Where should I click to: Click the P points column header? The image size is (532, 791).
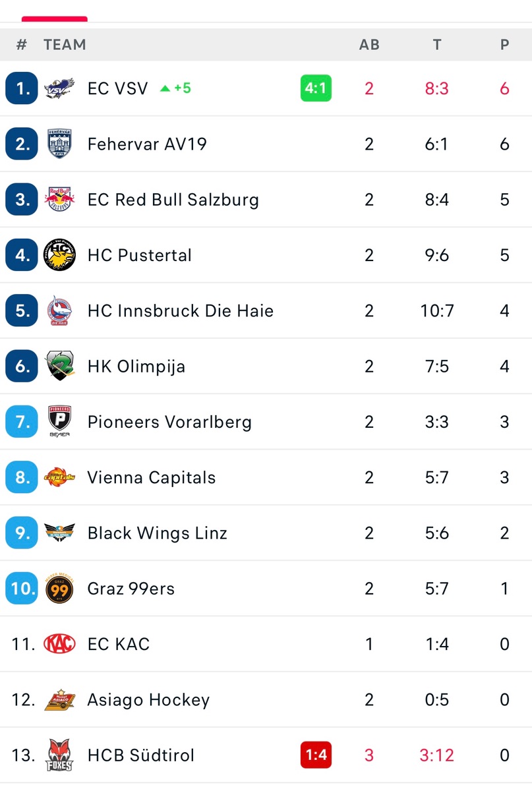pyautogui.click(x=504, y=45)
